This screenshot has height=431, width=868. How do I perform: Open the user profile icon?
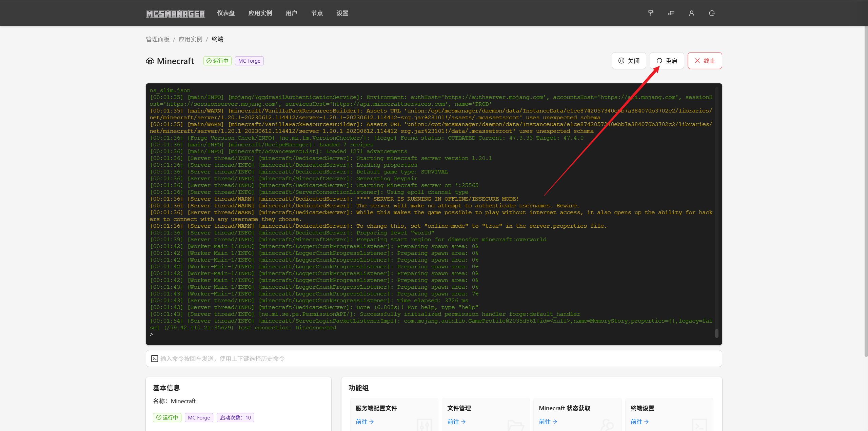[691, 13]
